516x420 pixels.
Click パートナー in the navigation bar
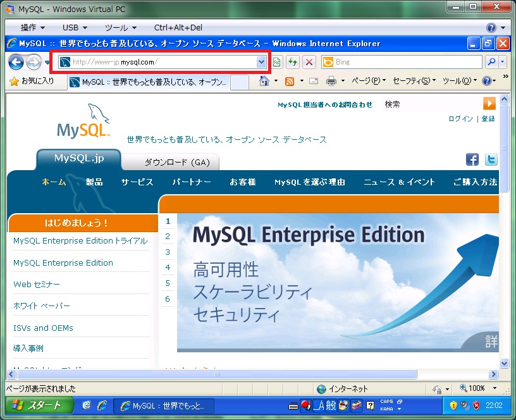tap(192, 182)
